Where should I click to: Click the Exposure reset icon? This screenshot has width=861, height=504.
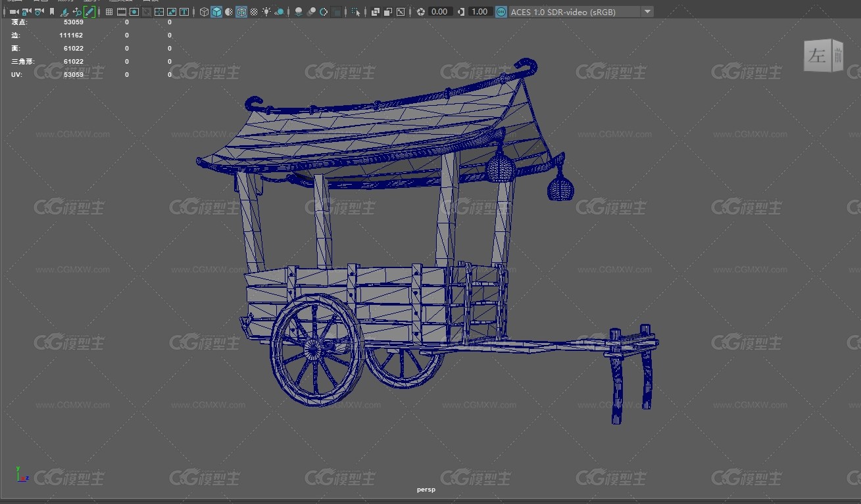pyautogui.click(x=421, y=12)
